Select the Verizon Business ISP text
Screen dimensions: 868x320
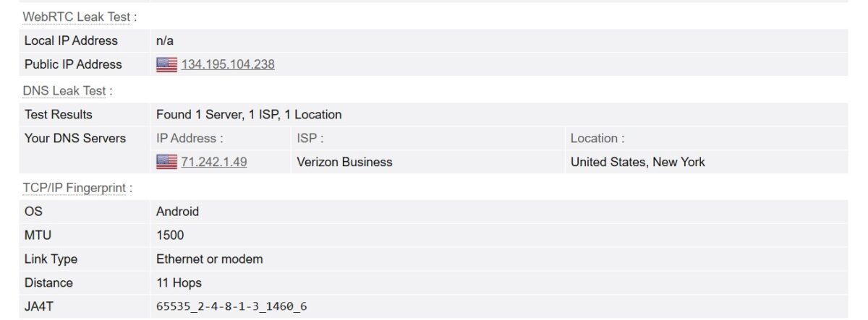344,162
